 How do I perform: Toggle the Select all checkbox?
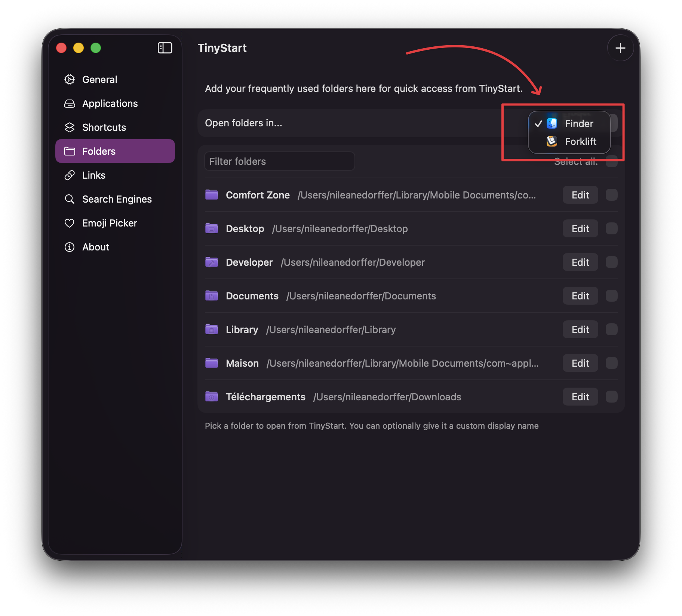click(612, 161)
